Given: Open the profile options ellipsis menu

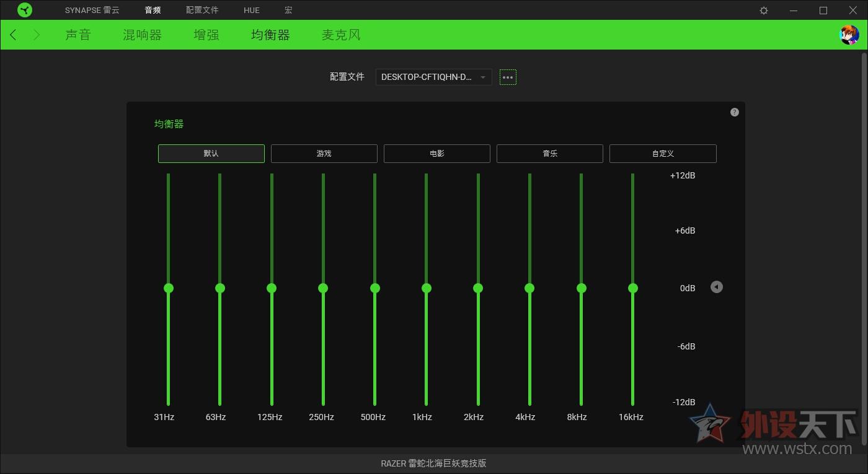Looking at the screenshot, I should [x=508, y=77].
